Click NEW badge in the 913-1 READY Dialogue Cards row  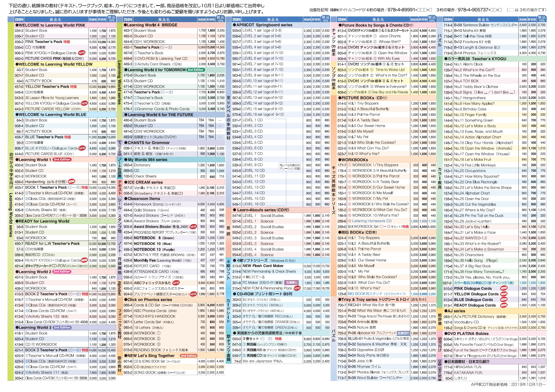(504, 305)
